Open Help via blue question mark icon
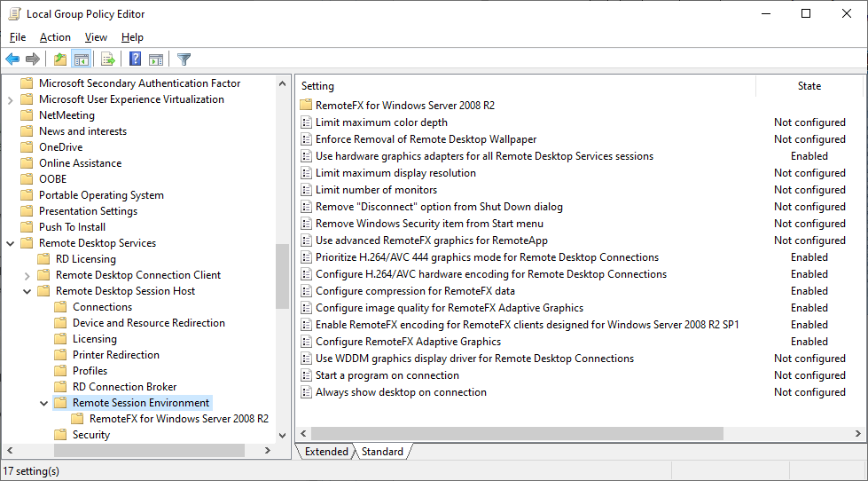868x481 pixels. (135, 59)
